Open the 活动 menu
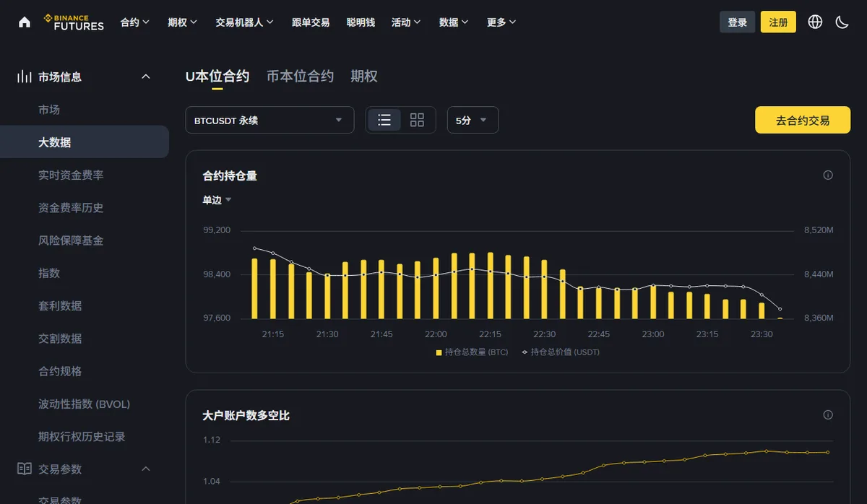The image size is (867, 504). click(x=406, y=22)
